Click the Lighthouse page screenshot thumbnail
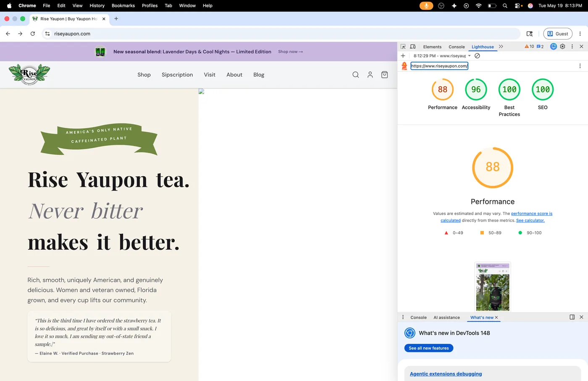This screenshot has width=588, height=381. (x=493, y=287)
